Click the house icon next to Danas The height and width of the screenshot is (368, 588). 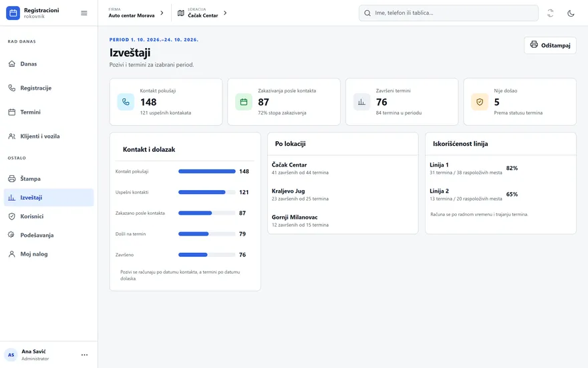(x=12, y=64)
